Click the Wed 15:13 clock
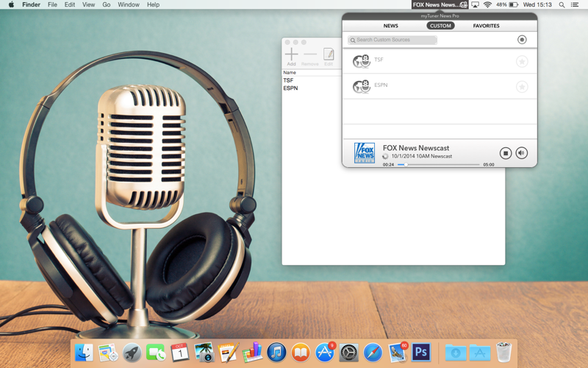Screen dimensions: 588x368 click(x=537, y=4)
